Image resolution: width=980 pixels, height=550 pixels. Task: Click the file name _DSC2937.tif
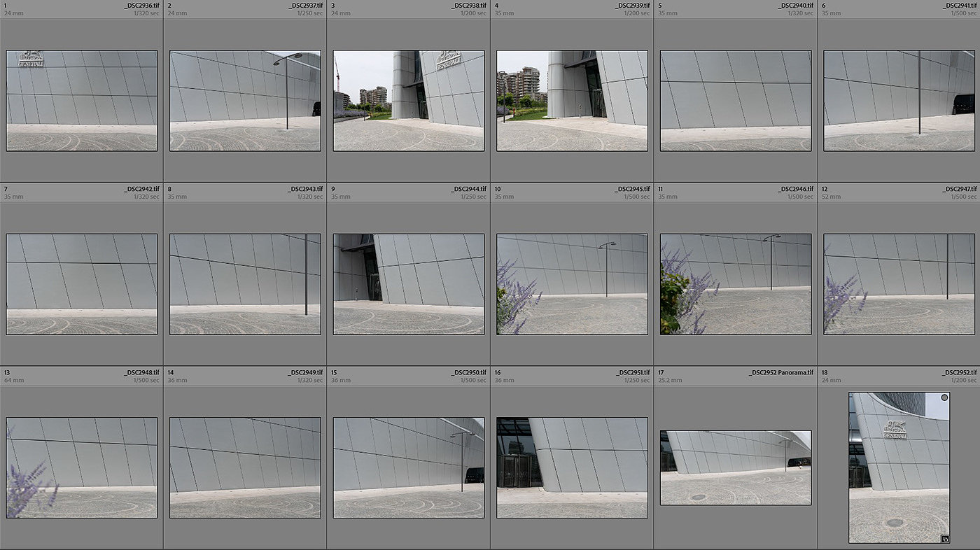click(305, 5)
